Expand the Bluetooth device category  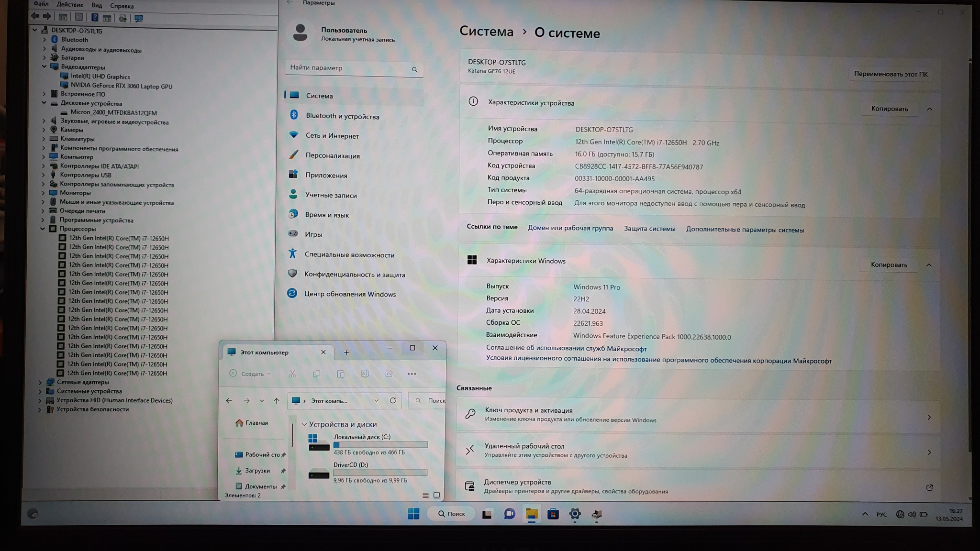tap(45, 40)
